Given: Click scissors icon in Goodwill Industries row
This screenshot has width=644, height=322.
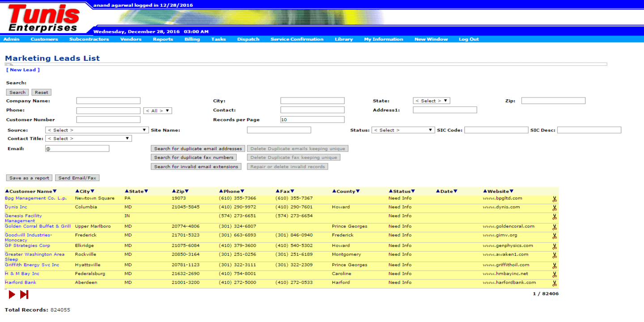Looking at the screenshot, I should coord(555,236).
